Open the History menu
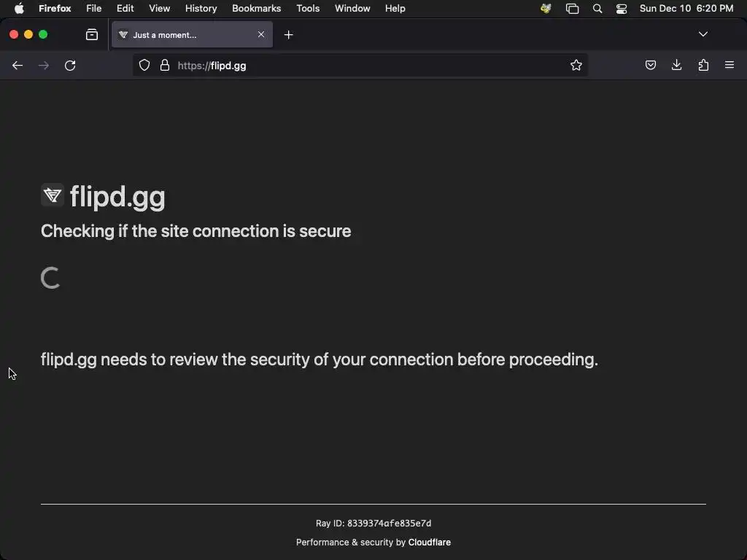The height and width of the screenshot is (560, 747). click(x=201, y=8)
